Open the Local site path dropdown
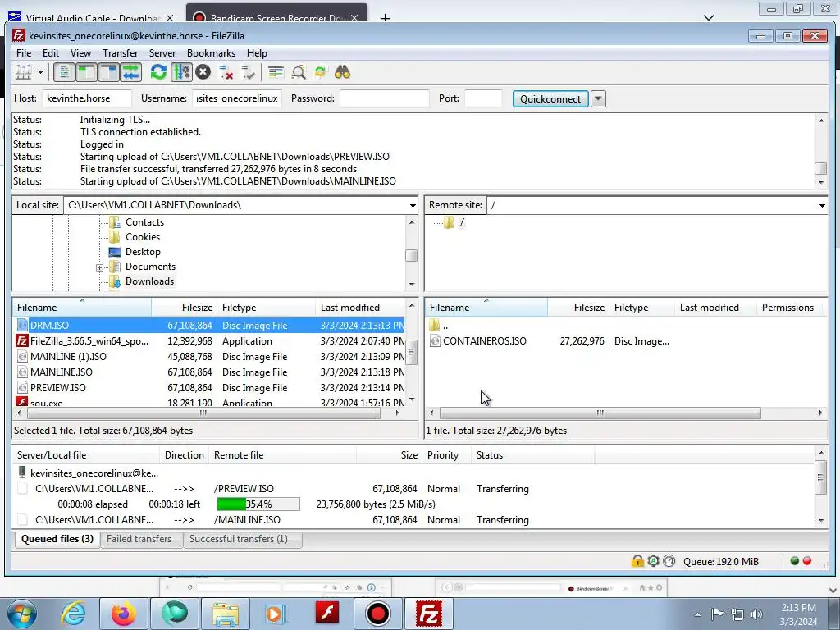This screenshot has width=840, height=630. tap(413, 206)
